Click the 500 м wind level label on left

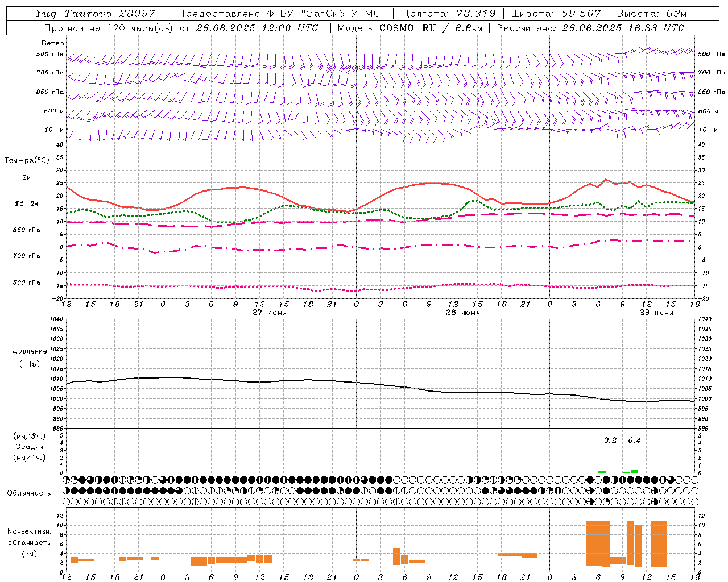coord(54,111)
